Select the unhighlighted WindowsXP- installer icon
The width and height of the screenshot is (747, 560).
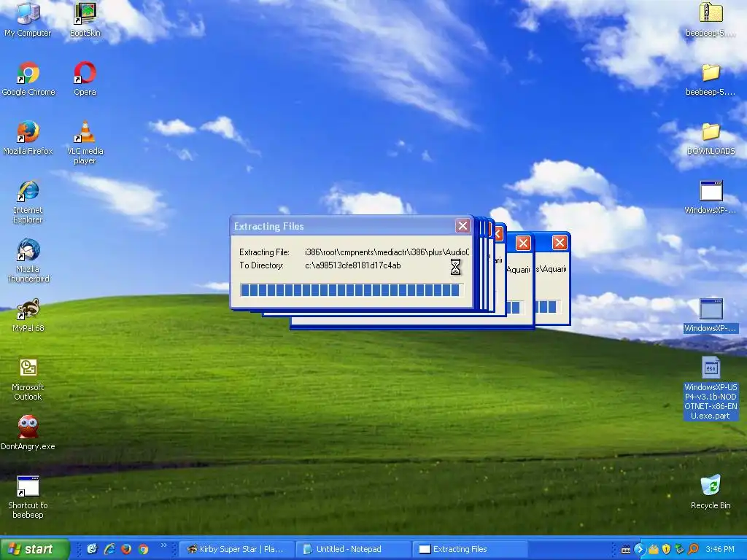(x=711, y=198)
